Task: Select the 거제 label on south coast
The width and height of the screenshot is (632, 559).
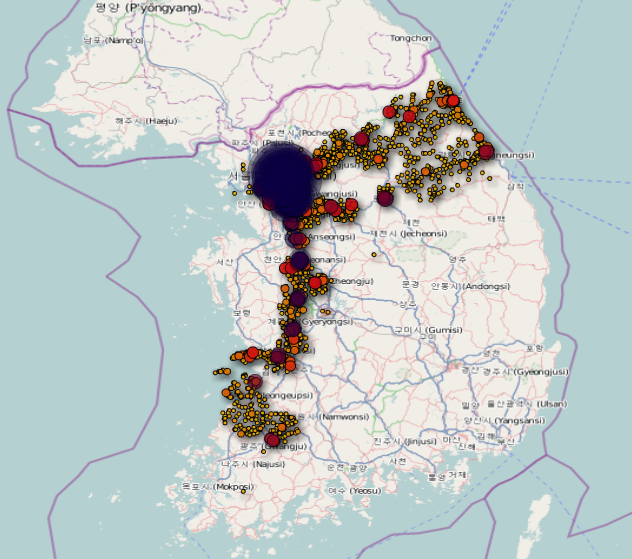Action: [x=458, y=475]
